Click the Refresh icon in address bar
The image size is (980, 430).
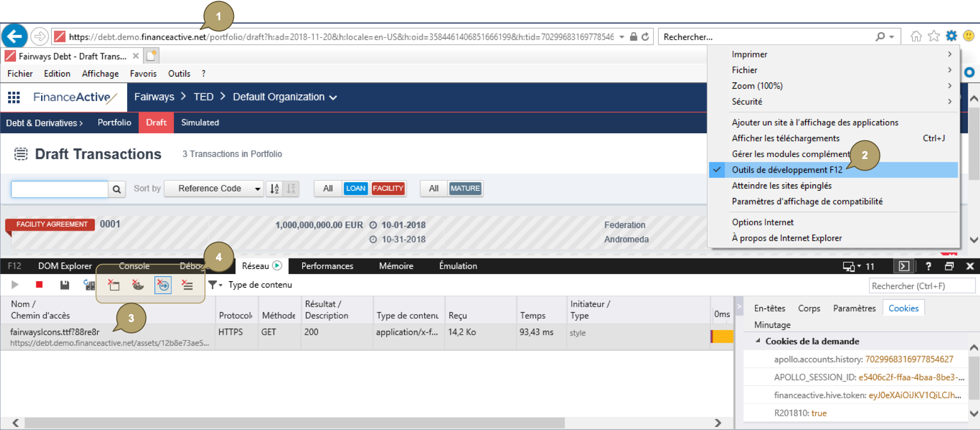point(645,36)
